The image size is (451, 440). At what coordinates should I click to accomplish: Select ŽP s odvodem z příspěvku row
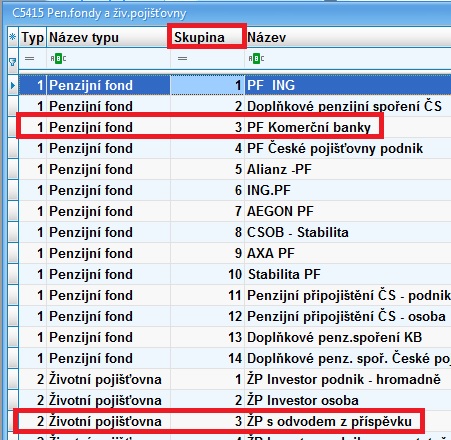click(235, 421)
